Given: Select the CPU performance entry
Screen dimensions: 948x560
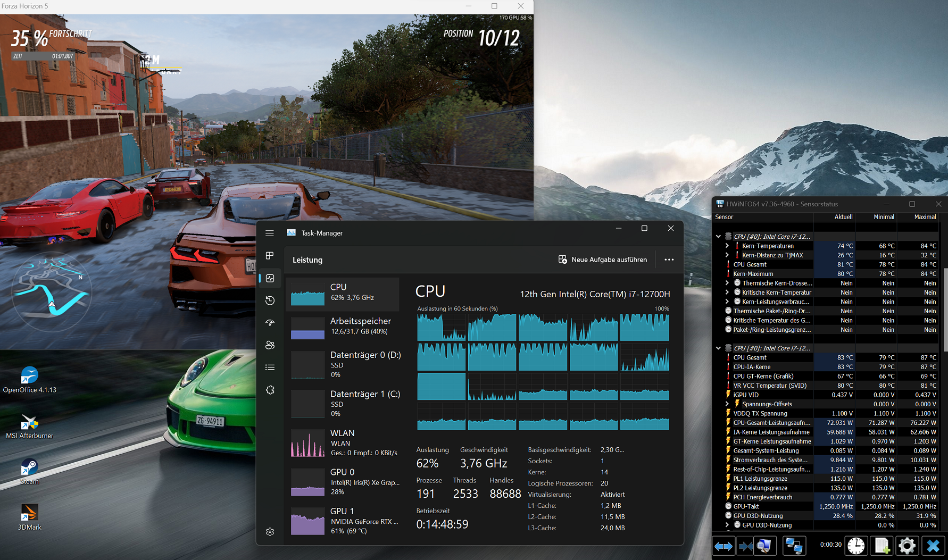Looking at the screenshot, I should coord(343,294).
